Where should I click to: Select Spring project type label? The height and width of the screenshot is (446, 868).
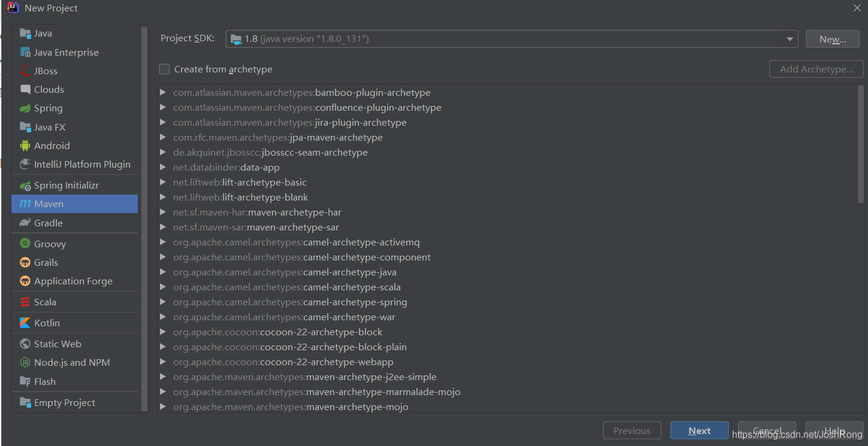[49, 108]
